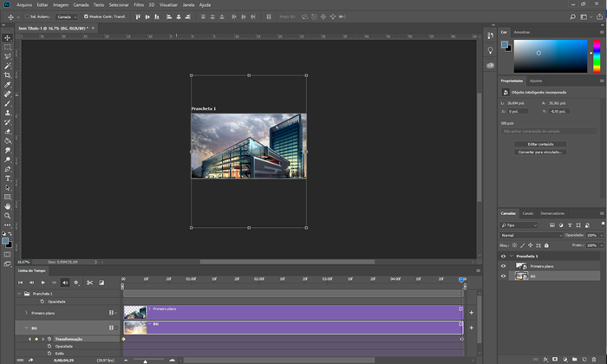
Task: Click Converter para vinculado button
Action: [x=540, y=152]
